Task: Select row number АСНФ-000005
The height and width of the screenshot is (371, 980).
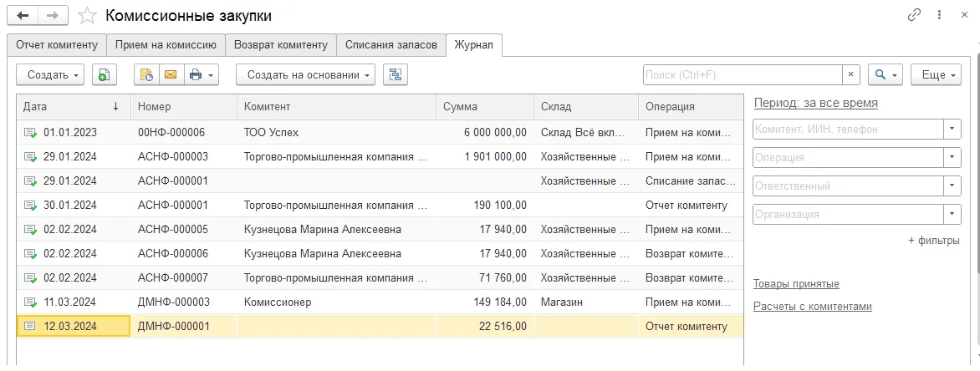Action: [173, 229]
